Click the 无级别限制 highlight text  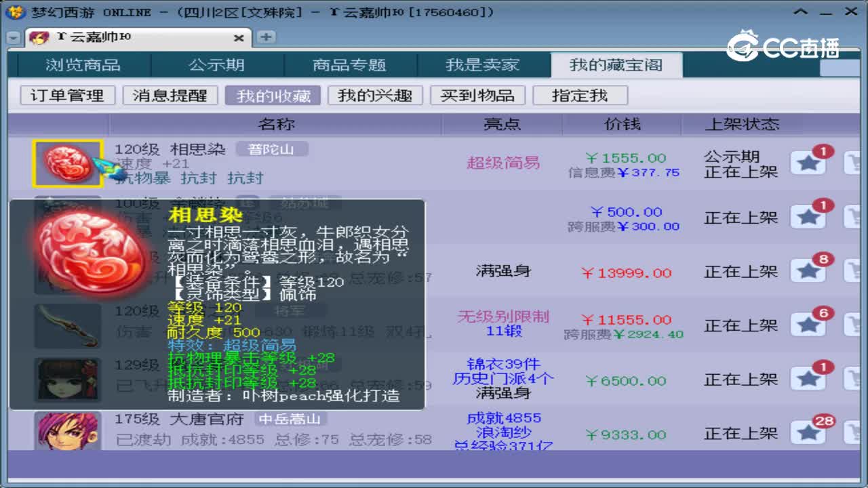(503, 317)
